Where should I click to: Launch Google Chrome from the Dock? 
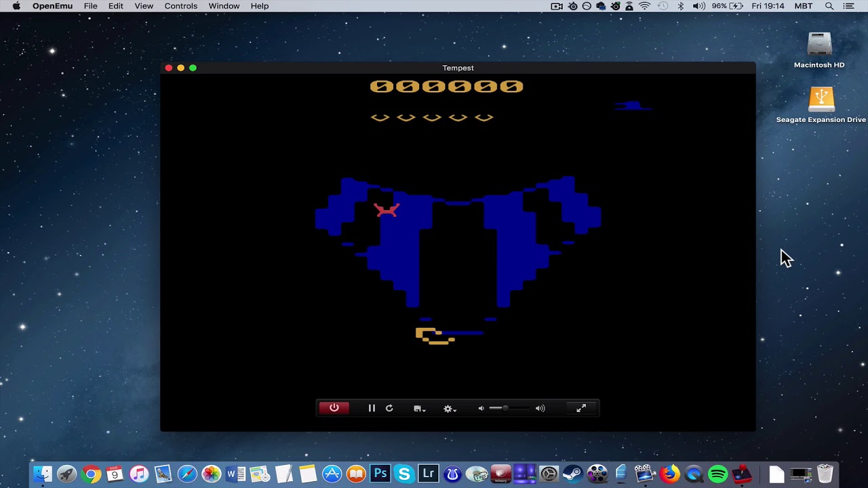tap(91, 474)
